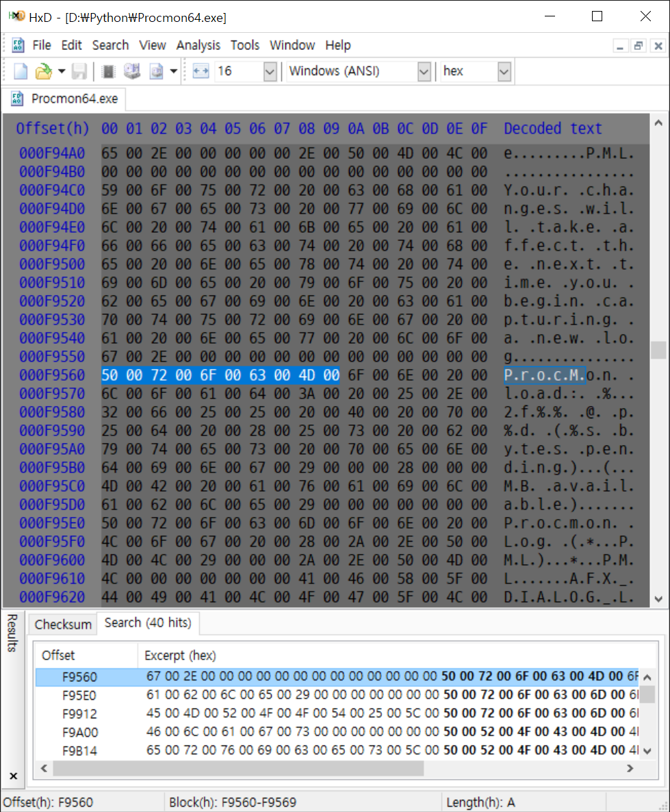
Task: Click decoded text 'D.I.A.L.O.G._.L.'
Action: tap(569, 597)
